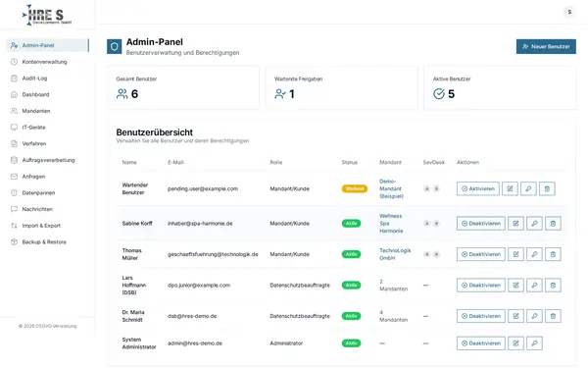Delete Sabine Korff's user entry
Image resolution: width=588 pixels, height=368 pixels.
click(553, 224)
